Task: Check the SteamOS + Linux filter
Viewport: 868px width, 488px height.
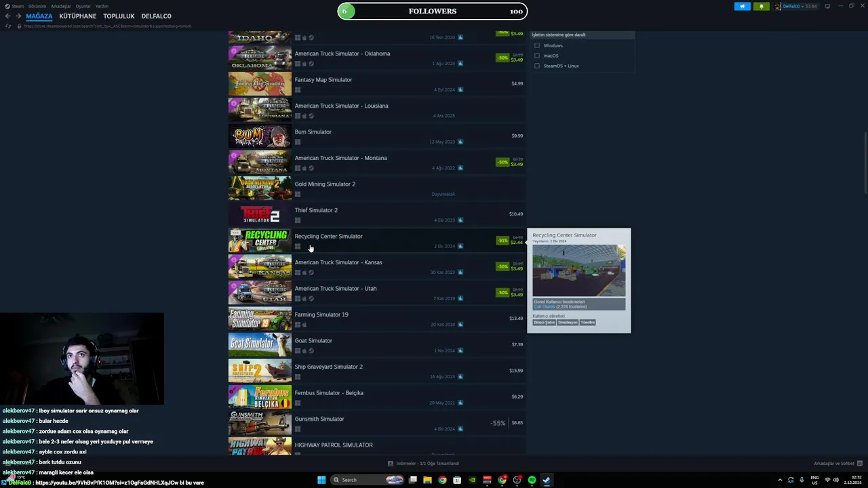Action: 537,66
